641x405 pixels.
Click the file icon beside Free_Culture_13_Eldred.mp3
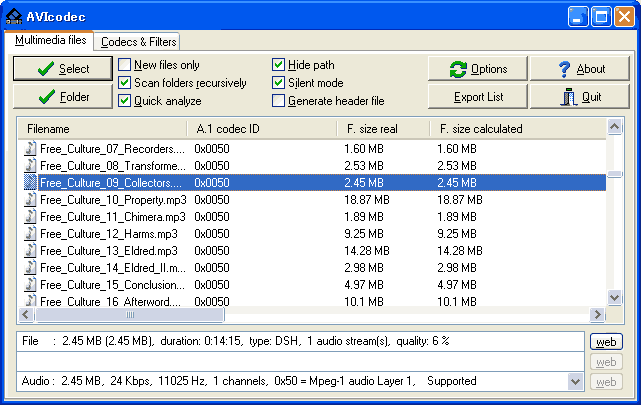pyautogui.click(x=30, y=251)
